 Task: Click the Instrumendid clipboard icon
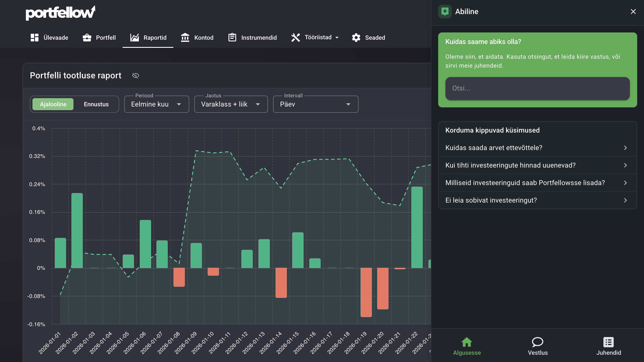coord(232,38)
